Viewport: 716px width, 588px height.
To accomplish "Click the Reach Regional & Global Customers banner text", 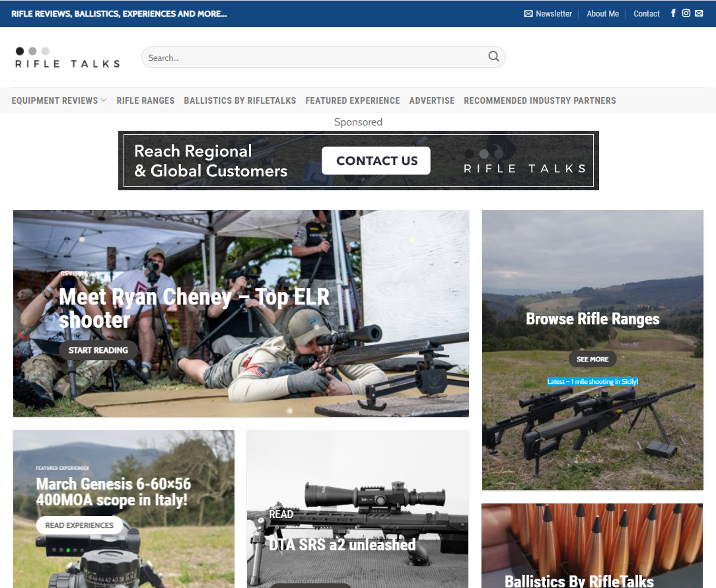I will [211, 161].
